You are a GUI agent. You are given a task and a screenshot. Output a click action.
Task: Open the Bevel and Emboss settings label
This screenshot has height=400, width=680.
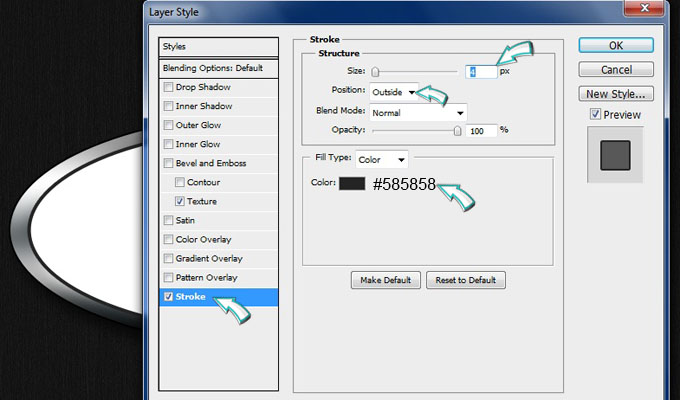click(211, 163)
